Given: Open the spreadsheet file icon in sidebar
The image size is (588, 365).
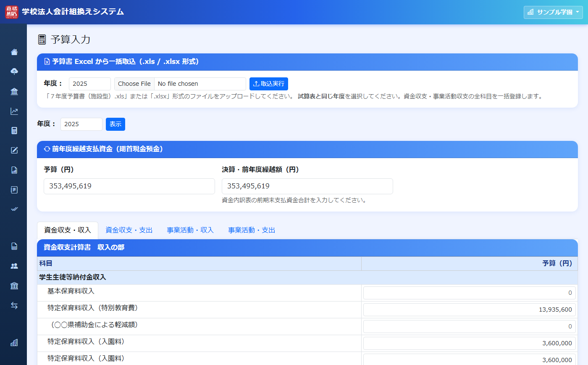Looking at the screenshot, I should pos(14,246).
